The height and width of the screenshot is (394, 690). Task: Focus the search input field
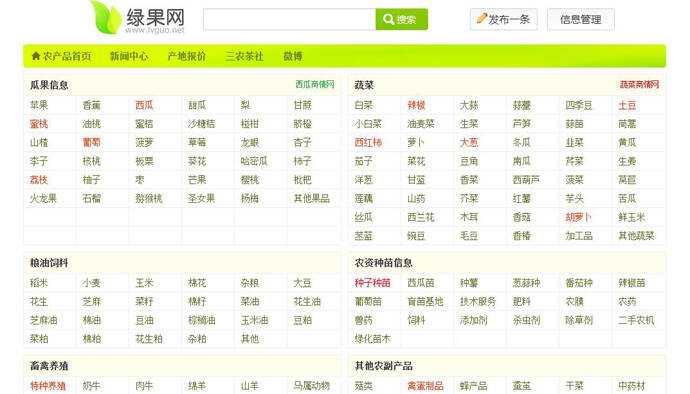pos(290,19)
